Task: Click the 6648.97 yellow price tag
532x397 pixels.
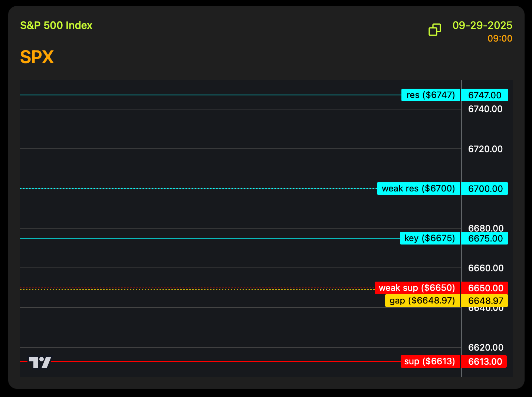Action: coord(485,301)
